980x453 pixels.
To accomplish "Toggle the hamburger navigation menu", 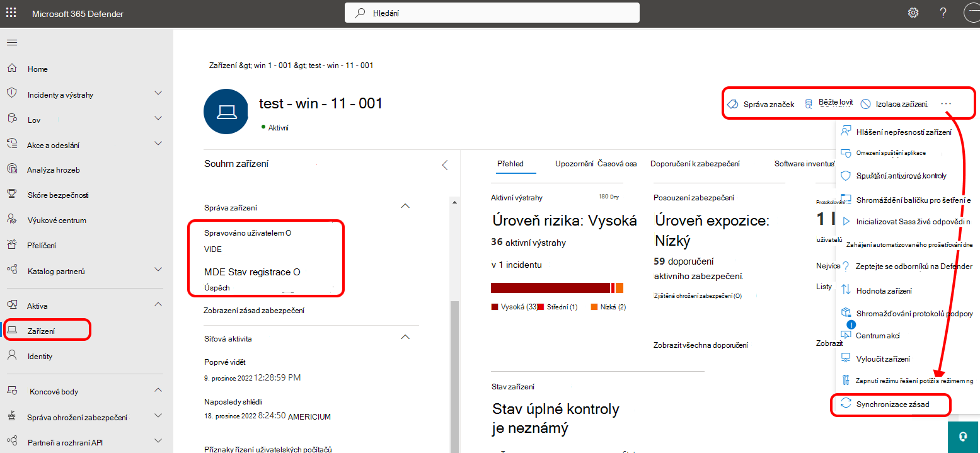I will (11, 42).
